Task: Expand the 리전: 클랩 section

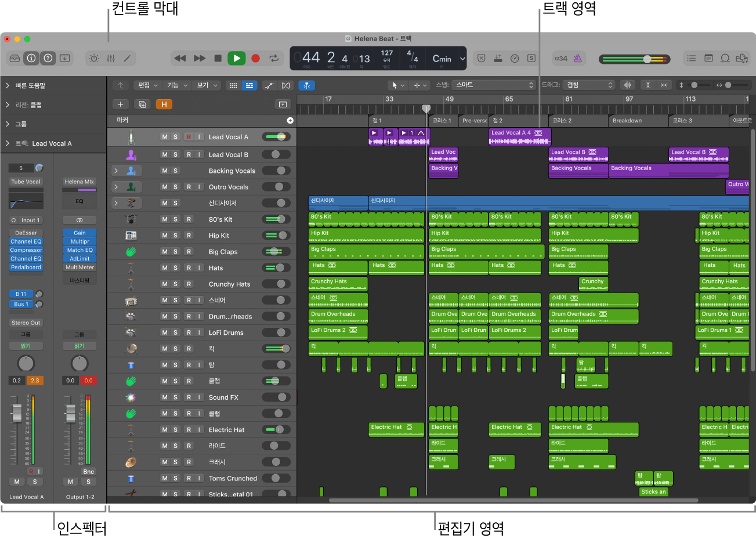Action: tap(8, 105)
